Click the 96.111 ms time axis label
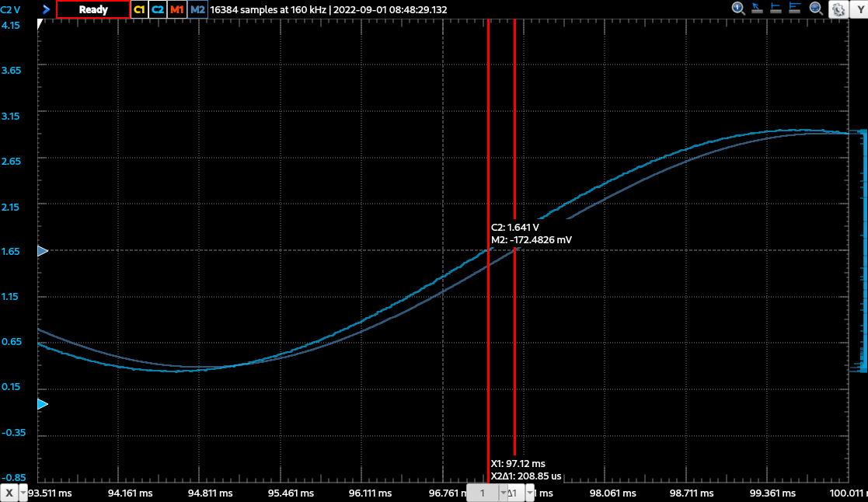This screenshot has height=502, width=868. point(371,493)
